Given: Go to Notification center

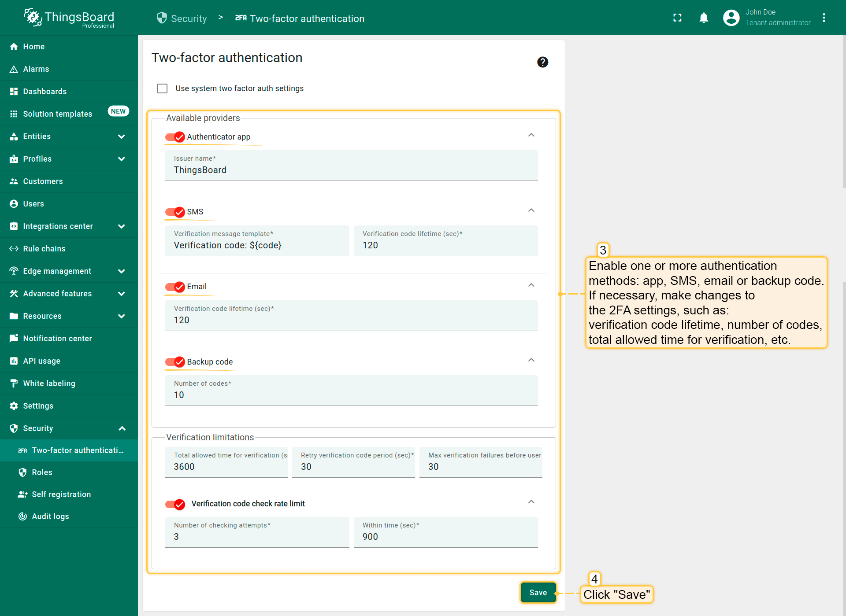Looking at the screenshot, I should tap(57, 339).
